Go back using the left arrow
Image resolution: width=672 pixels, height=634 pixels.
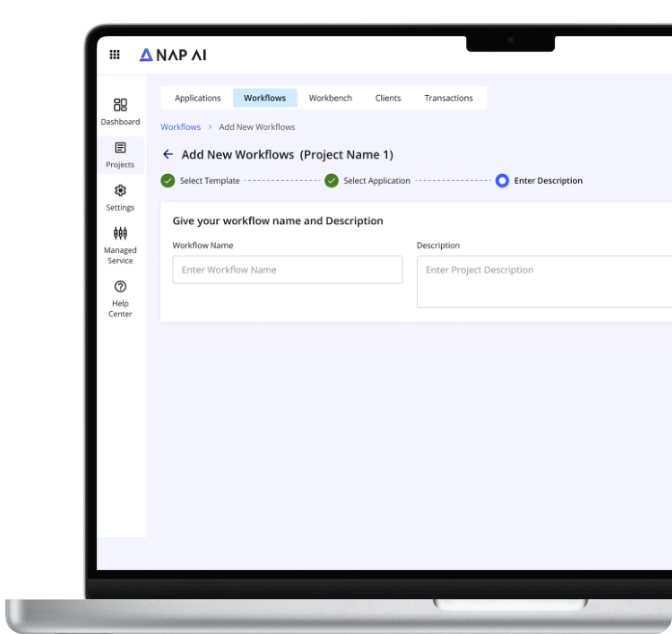coord(168,154)
